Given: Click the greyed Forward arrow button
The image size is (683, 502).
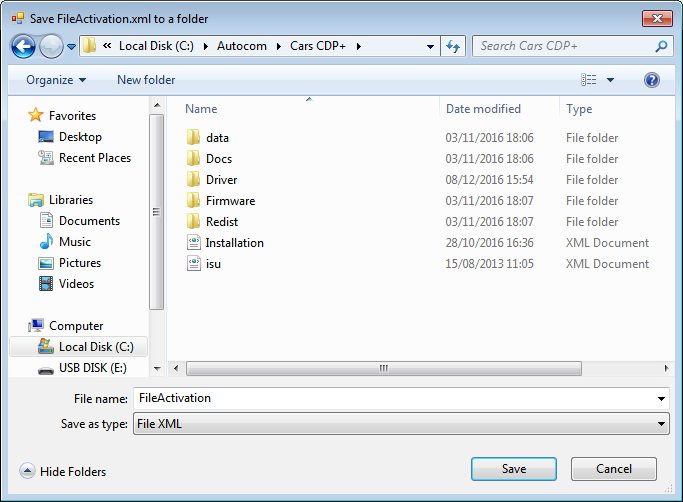Looking at the screenshot, I should [x=51, y=46].
